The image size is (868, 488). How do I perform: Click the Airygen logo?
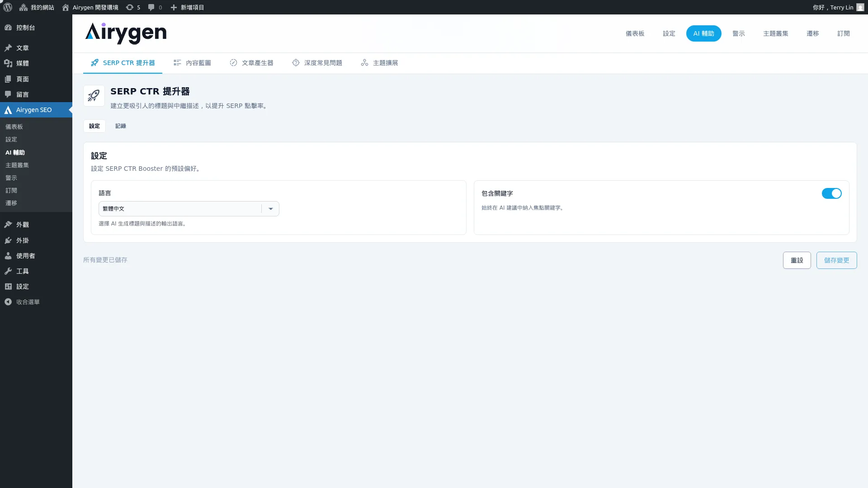[x=126, y=33]
